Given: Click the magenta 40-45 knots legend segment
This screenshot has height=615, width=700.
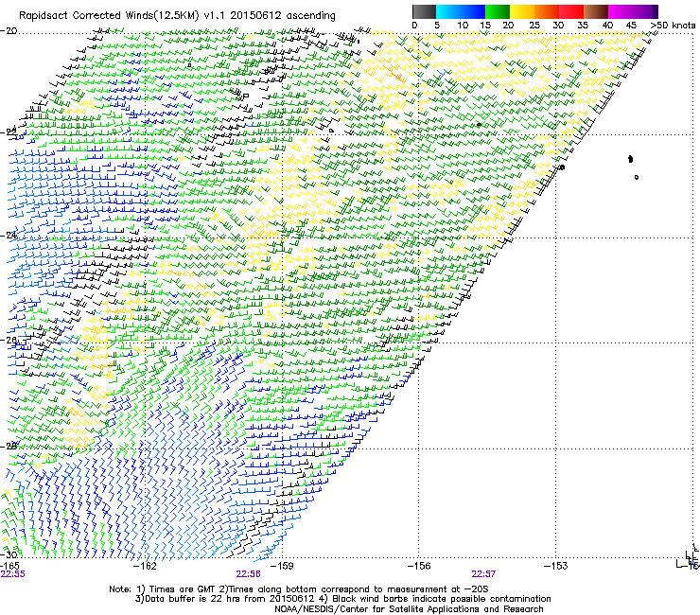Looking at the screenshot, I should (621, 11).
